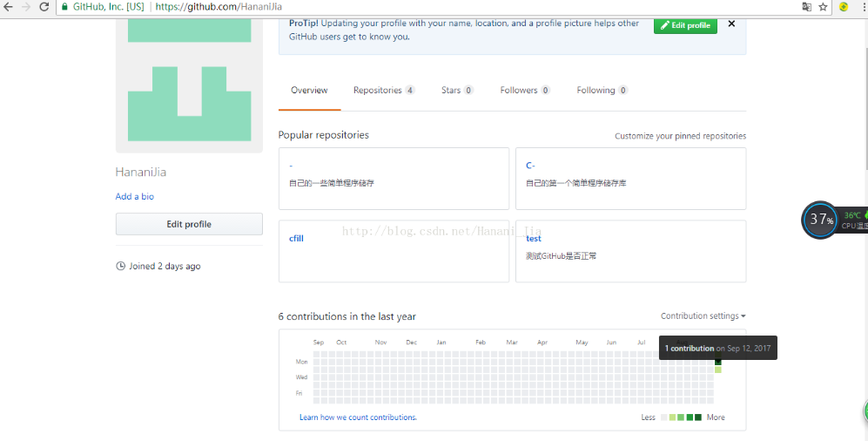The image size is (868, 441).
Task: Open the Repositories tab
Action: [x=384, y=91]
